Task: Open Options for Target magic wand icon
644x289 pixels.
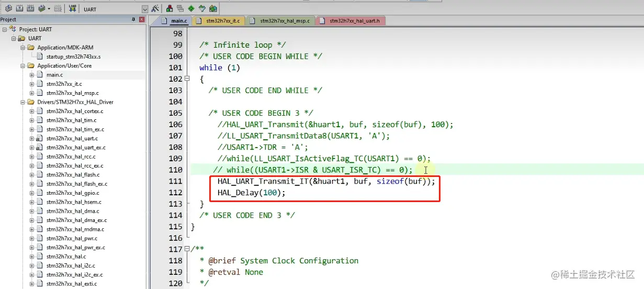Action: click(155, 8)
